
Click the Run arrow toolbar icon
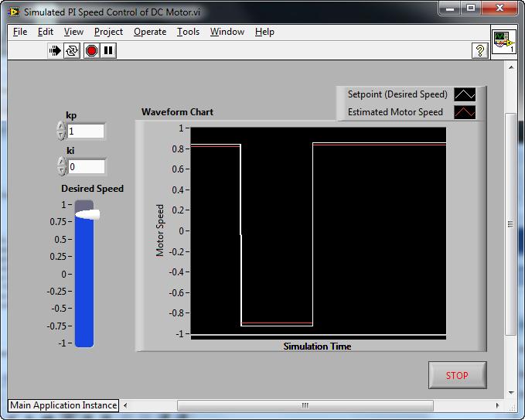[x=55, y=50]
